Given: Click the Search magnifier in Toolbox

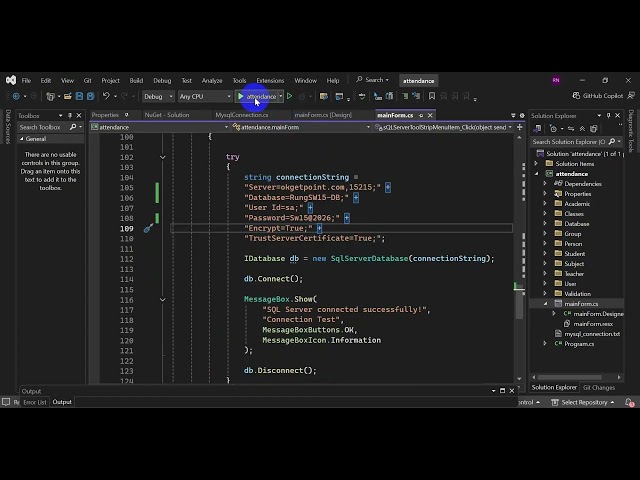Looking at the screenshot, I should 73,127.
